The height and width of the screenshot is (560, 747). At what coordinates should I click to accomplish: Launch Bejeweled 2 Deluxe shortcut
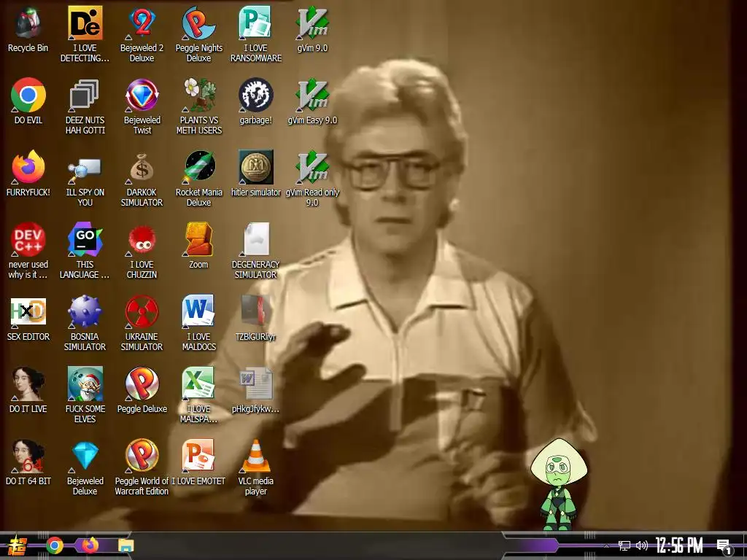(142, 23)
